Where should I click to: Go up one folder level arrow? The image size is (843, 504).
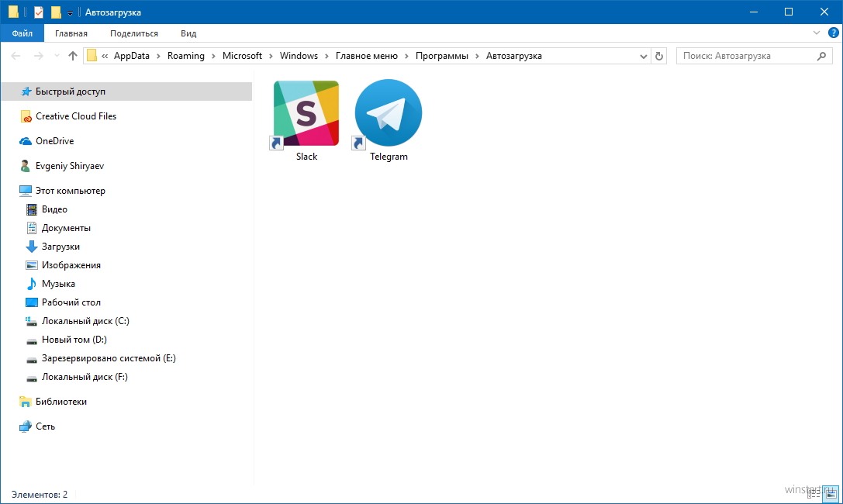tap(73, 56)
